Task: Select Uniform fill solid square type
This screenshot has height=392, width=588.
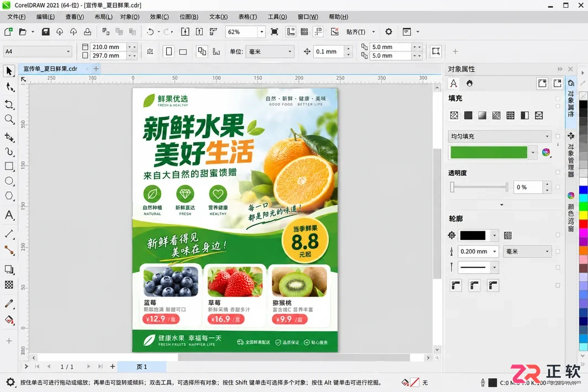Action: [x=468, y=115]
